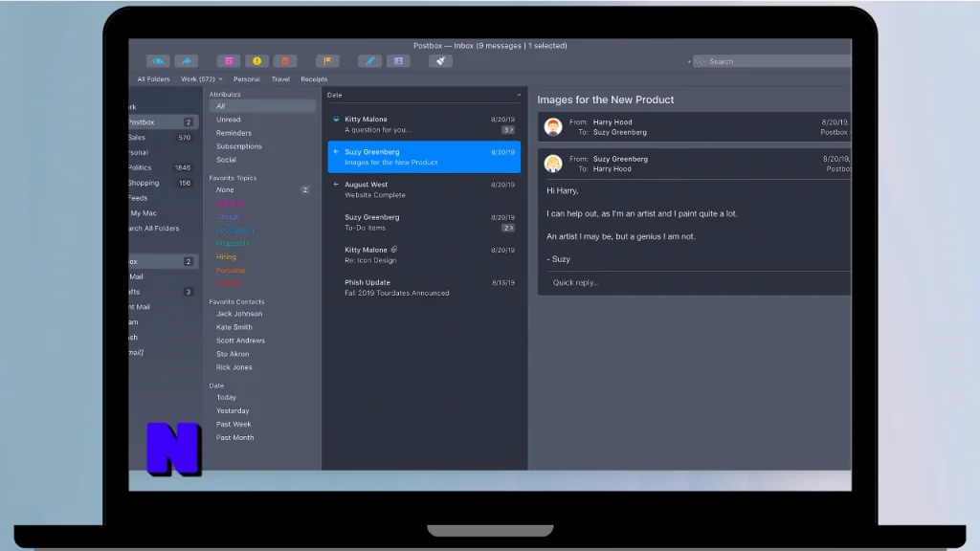Click the Quick reply field
The image size is (980, 551).
(x=695, y=282)
